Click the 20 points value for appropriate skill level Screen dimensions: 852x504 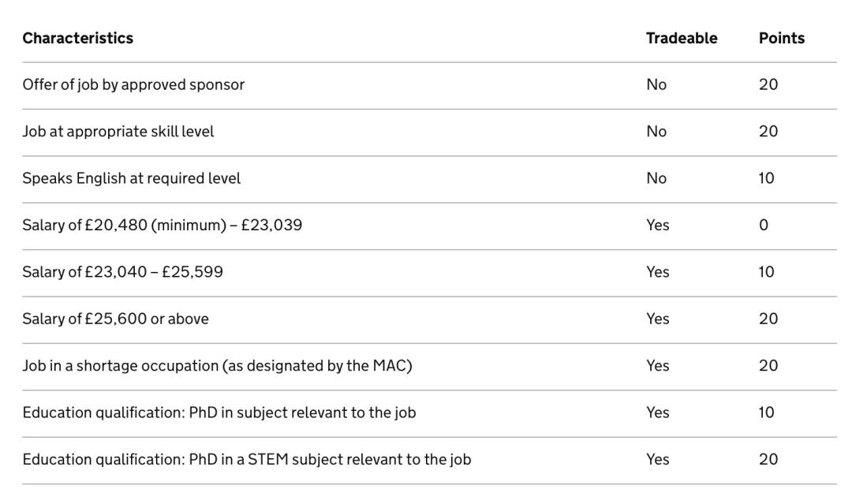(x=768, y=131)
